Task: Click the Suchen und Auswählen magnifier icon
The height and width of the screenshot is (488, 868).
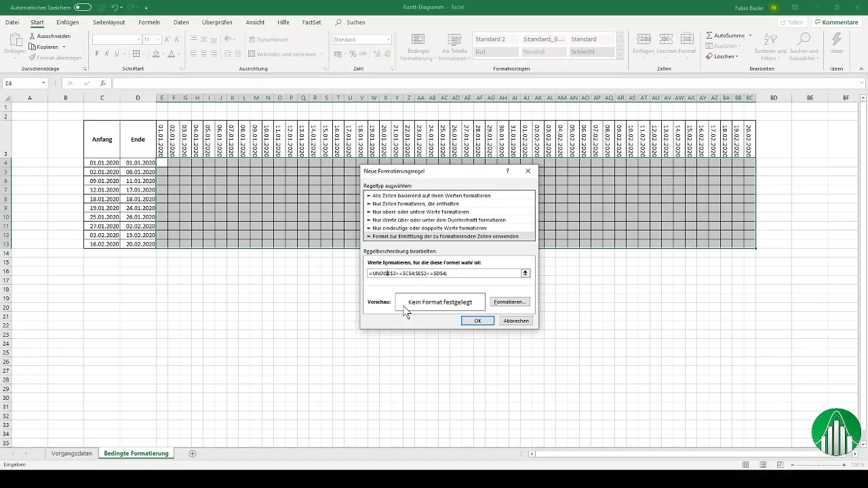Action: point(804,39)
